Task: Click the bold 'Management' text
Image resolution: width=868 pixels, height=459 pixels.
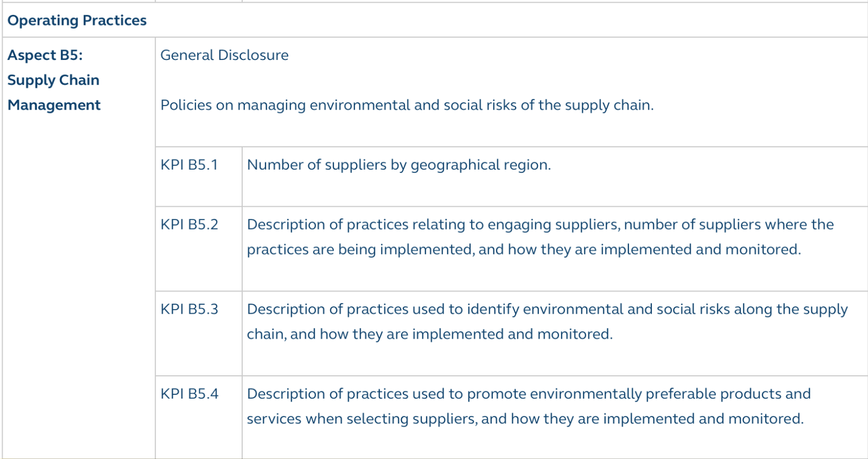Action: (x=54, y=105)
